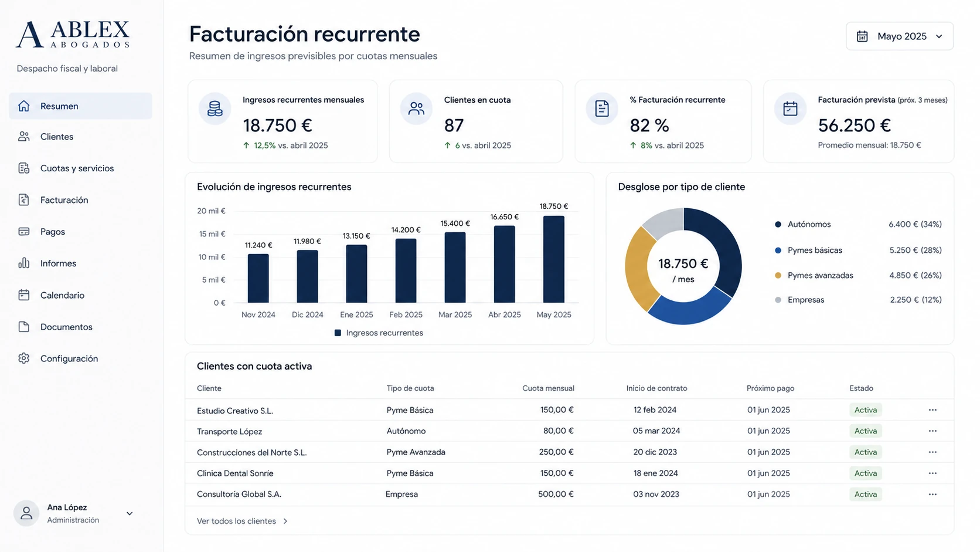Click the calendar icon in Mayo 2025 selector

point(862,36)
